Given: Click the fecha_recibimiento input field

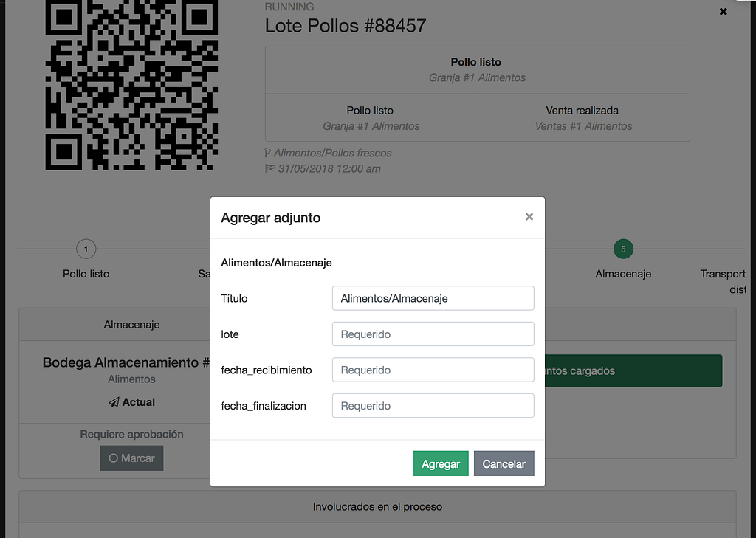Looking at the screenshot, I should pyautogui.click(x=433, y=370).
